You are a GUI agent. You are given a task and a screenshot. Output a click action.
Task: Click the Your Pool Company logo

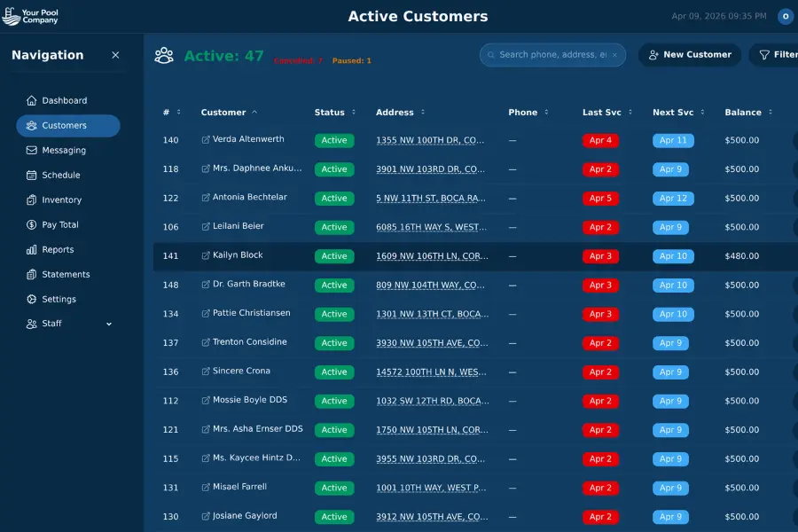pyautogui.click(x=30, y=16)
